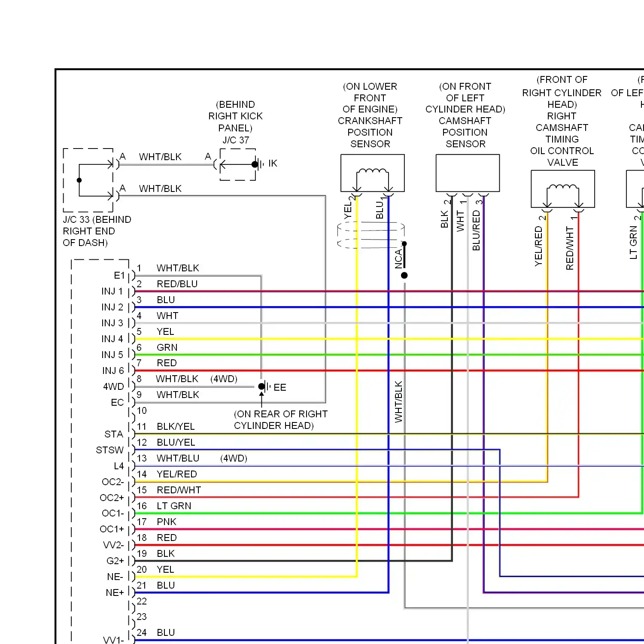The width and height of the screenshot is (644, 644).
Task: Select the INJ 1 terminal label
Action: pyautogui.click(x=112, y=292)
